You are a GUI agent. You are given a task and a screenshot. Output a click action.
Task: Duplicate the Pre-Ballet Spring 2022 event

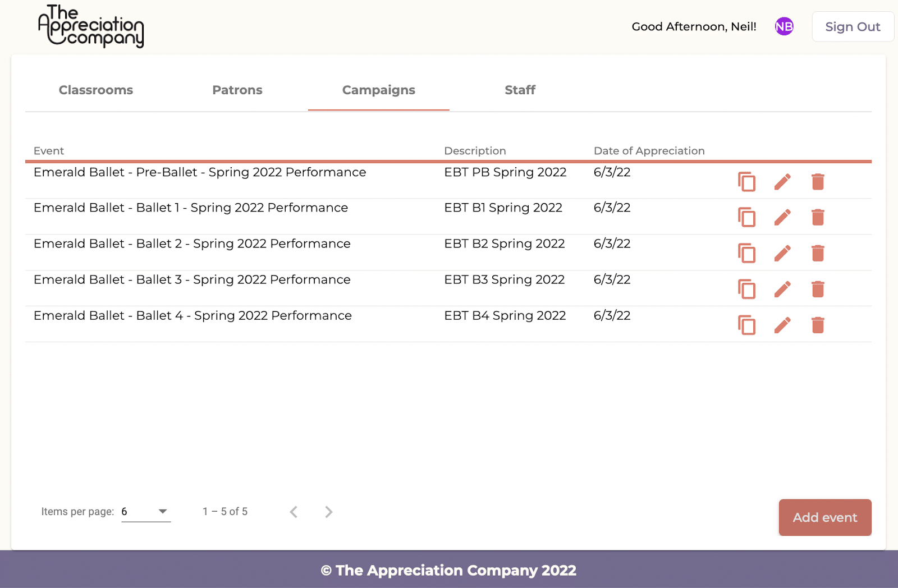click(x=746, y=182)
